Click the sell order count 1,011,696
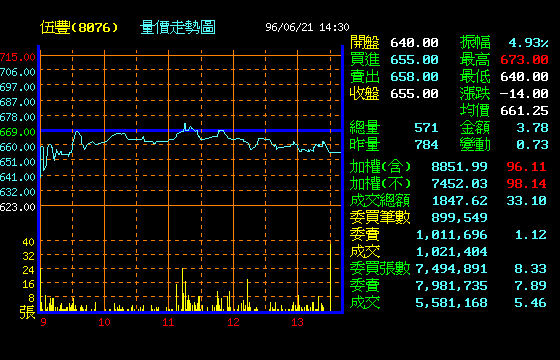 click(451, 235)
